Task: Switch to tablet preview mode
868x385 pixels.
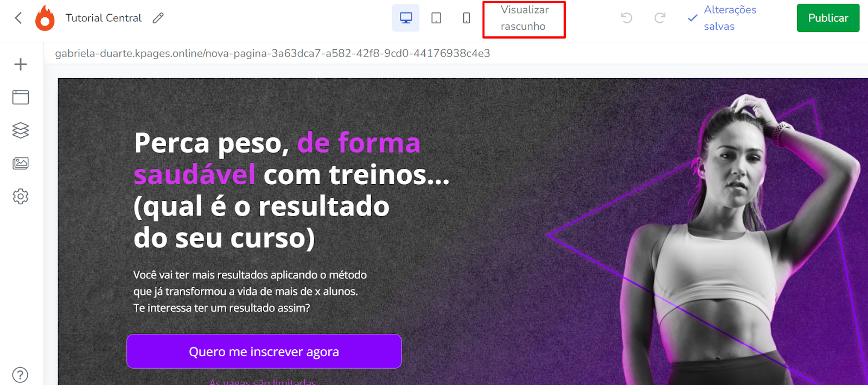Action: coord(436,18)
